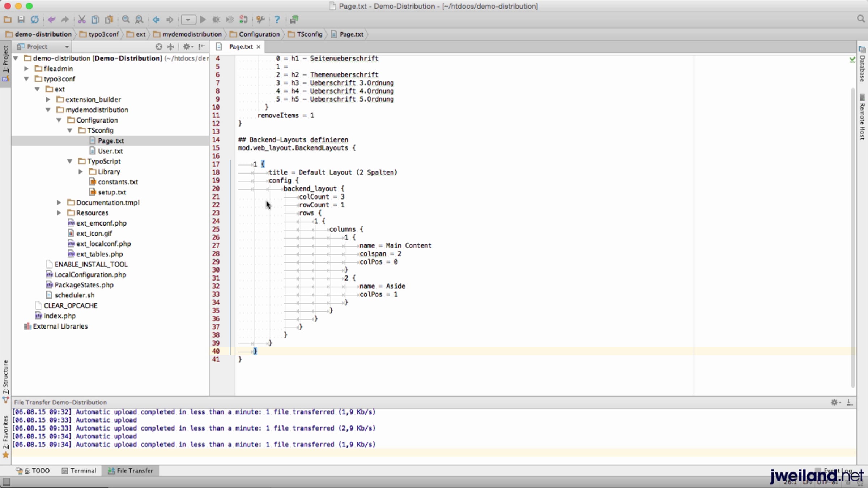This screenshot has height=488, width=868.
Task: Open File Transfer panel gear settings
Action: (835, 402)
